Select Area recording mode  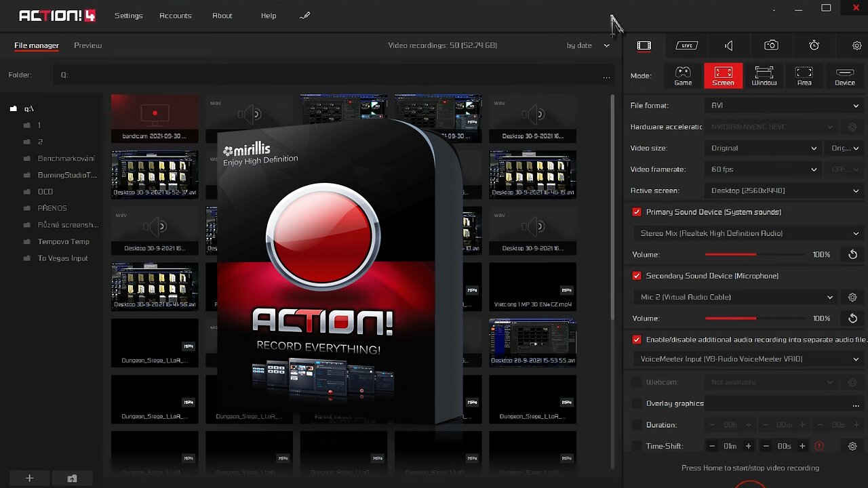804,76
